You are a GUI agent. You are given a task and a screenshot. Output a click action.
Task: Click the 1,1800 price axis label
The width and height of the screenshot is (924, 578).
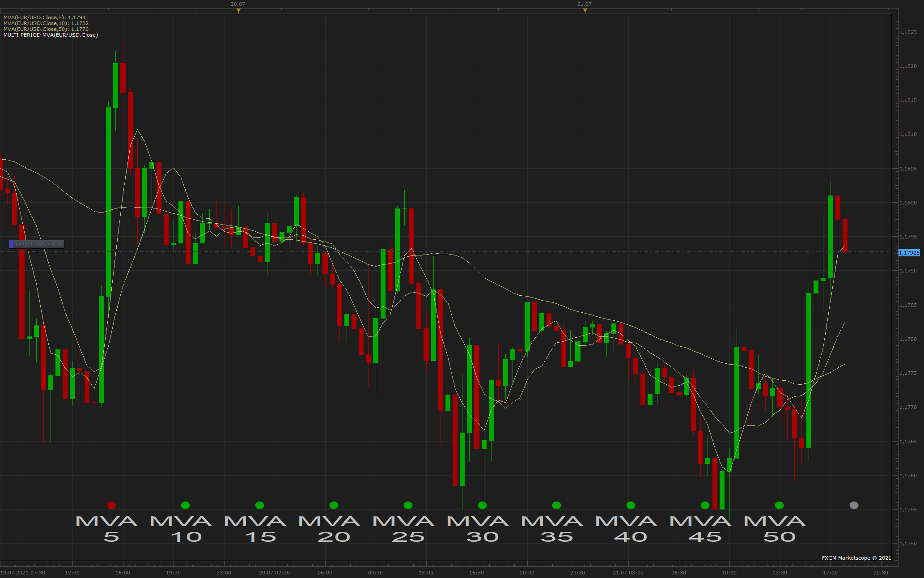[908, 203]
